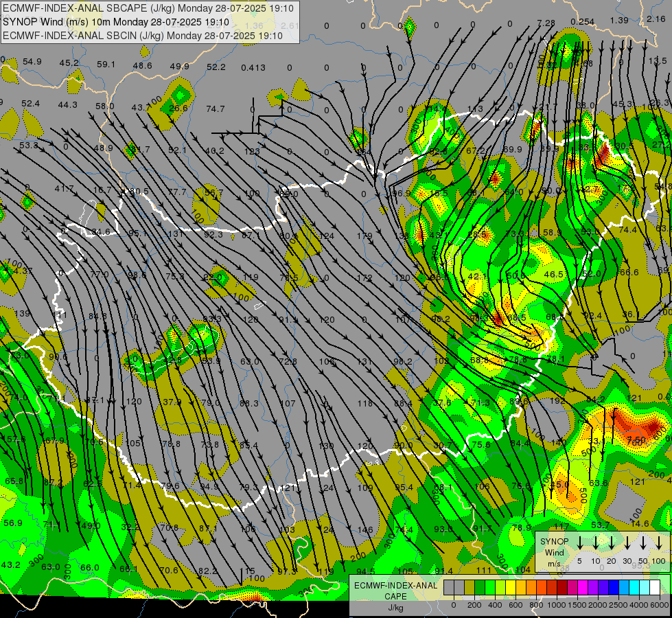Click the SBCAPE title line at top
The width and height of the screenshot is (672, 618).
coord(148,8)
